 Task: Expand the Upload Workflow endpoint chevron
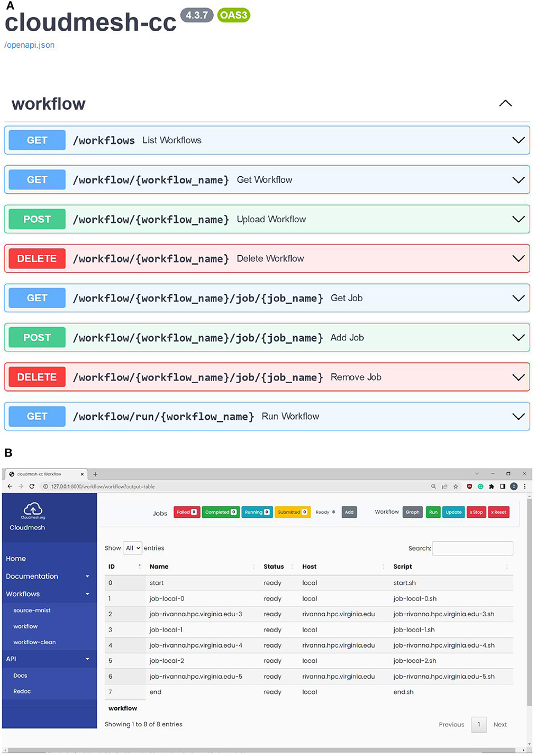point(519,219)
